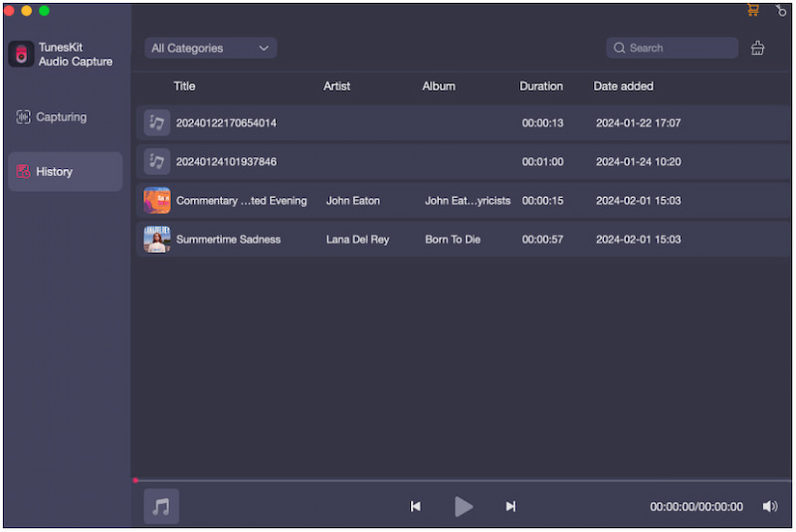796x532 pixels.
Task: Select the Commentary ...ted Evening title
Action: click(x=242, y=201)
